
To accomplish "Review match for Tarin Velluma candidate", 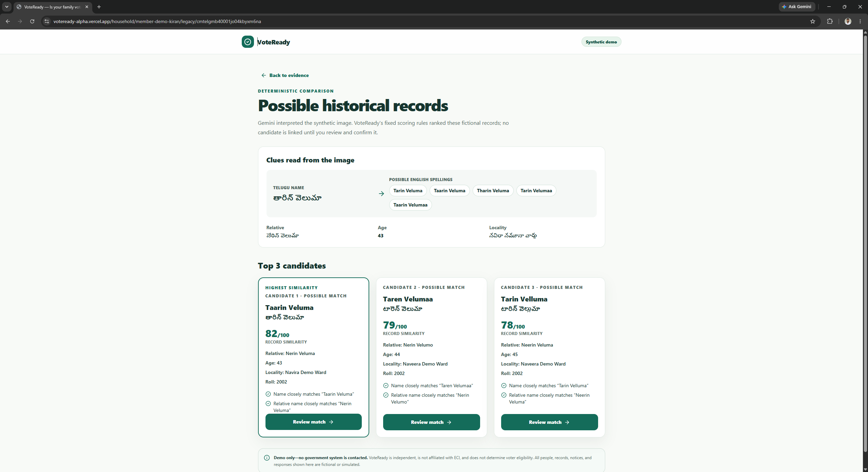I will pyautogui.click(x=549, y=422).
